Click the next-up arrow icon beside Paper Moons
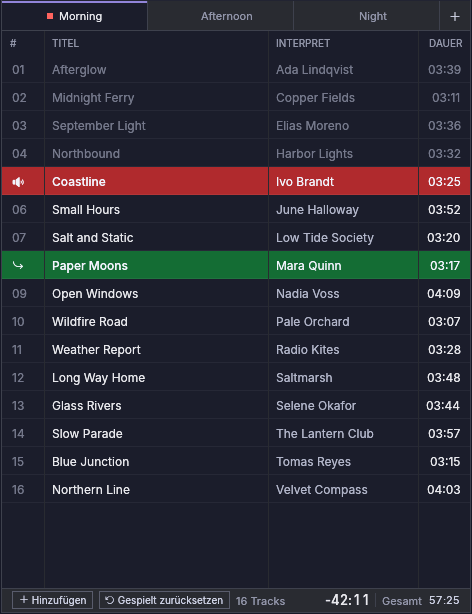Viewport: 472px width, 614px height. (x=18, y=265)
